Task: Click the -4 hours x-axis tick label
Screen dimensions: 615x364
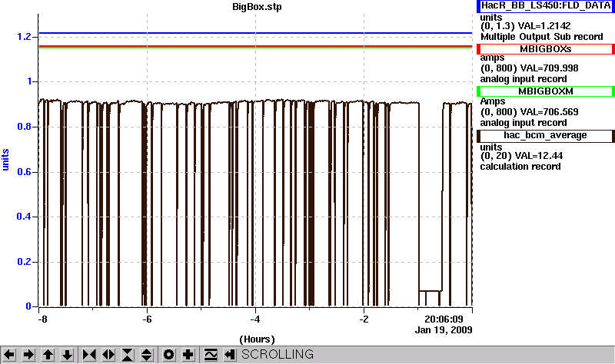Action: point(255,319)
